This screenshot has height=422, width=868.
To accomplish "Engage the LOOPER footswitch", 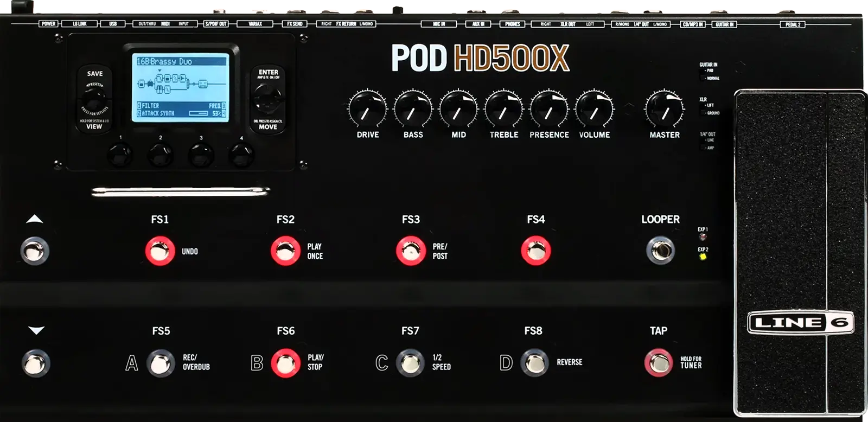I will pos(660,251).
